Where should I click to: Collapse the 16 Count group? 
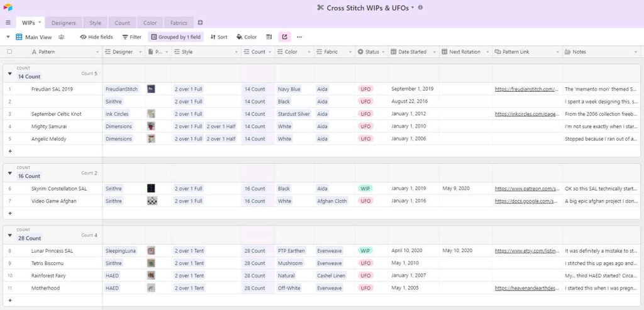tap(10, 173)
